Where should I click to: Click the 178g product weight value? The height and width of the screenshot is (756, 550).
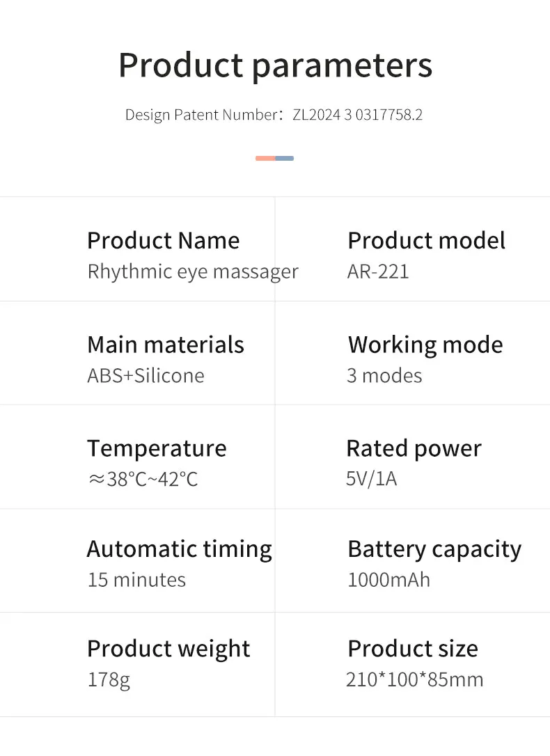click(x=109, y=679)
